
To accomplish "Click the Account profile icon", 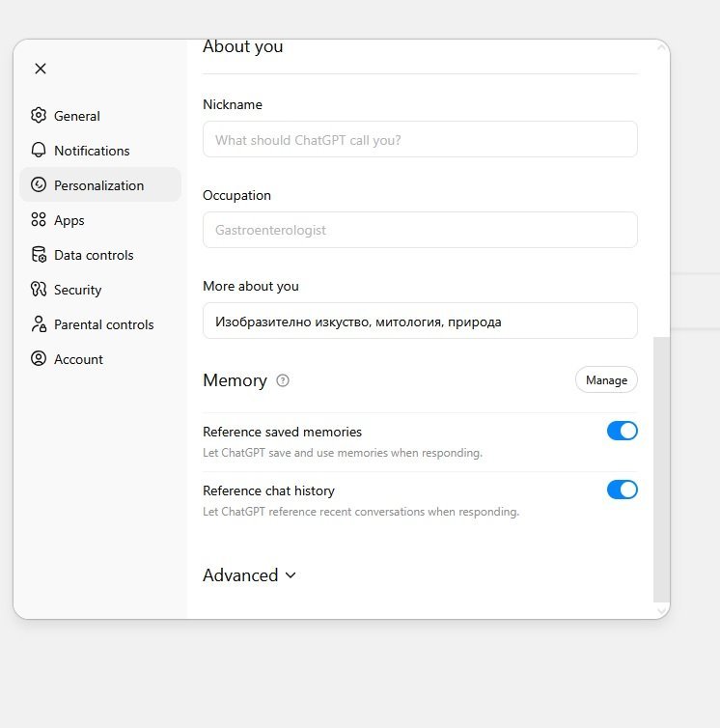I will coord(39,359).
